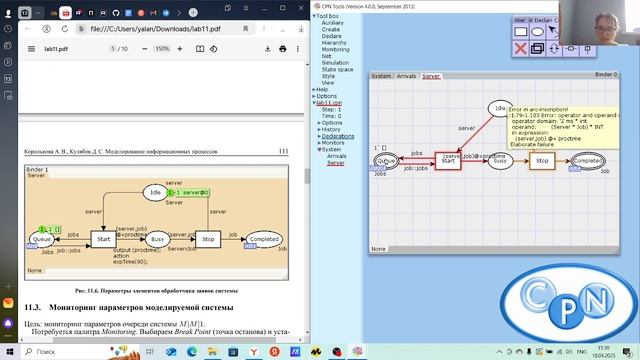Reload the browser page
This screenshot has height=360, width=640.
64,29
